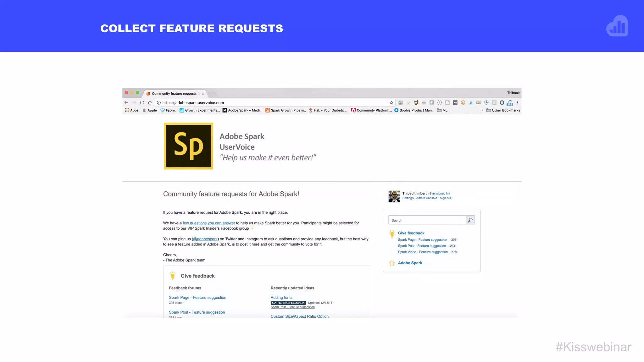Click the browser forward arrow
The height and width of the screenshot is (362, 644).
click(x=134, y=102)
